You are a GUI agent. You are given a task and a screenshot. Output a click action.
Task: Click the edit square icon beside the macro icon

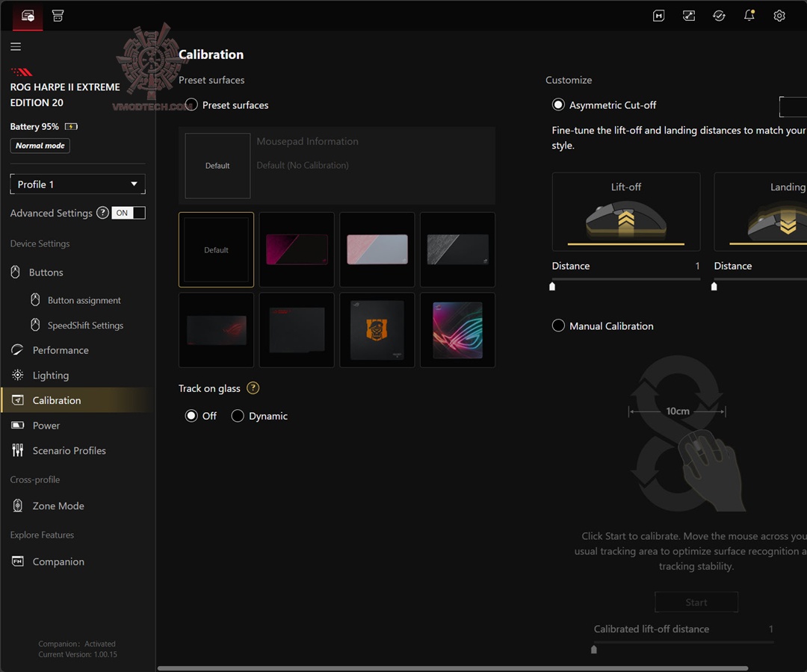click(x=689, y=16)
